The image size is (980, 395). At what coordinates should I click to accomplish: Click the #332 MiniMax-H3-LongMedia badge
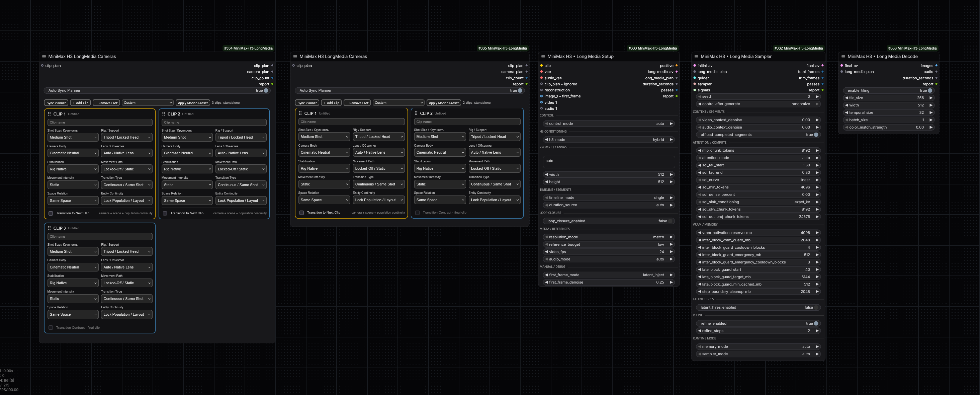(x=798, y=48)
